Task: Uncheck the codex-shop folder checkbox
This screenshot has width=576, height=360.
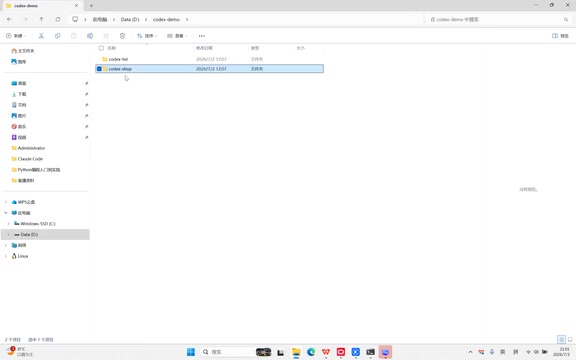Action: pyautogui.click(x=99, y=69)
